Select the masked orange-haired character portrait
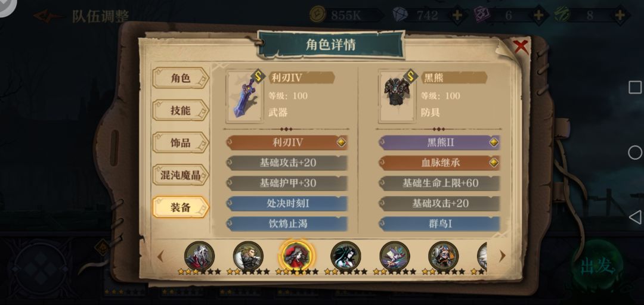Viewport: 644px width, 305px height. tap(444, 256)
